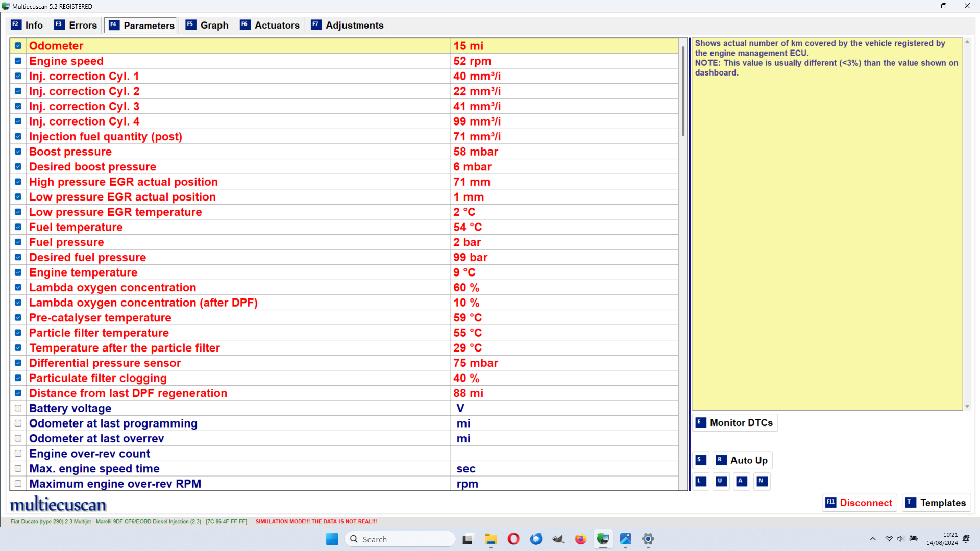Click the L shortcut button
Image resolution: width=980 pixels, height=551 pixels.
(701, 481)
